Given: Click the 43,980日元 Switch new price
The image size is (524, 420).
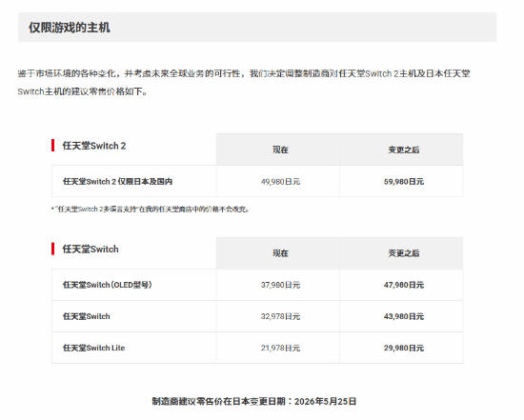Looking at the screenshot, I should [404, 316].
